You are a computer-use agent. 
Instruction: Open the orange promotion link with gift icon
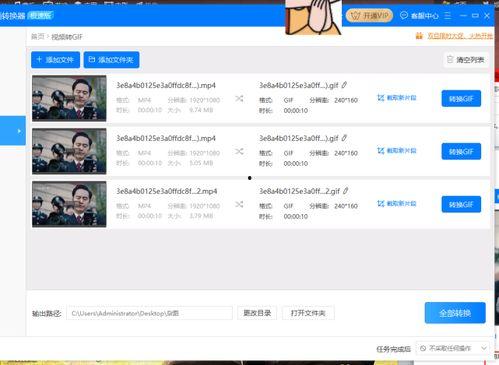(x=454, y=36)
